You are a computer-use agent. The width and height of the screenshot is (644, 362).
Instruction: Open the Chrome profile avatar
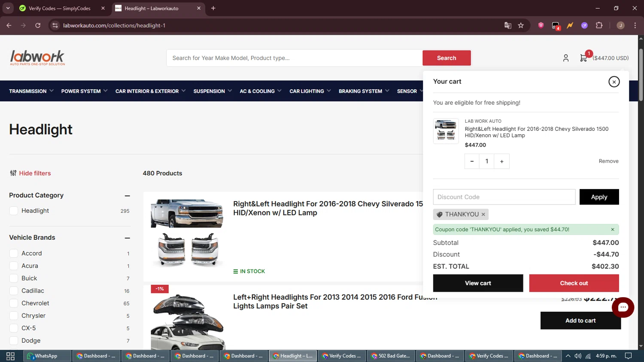point(620,25)
